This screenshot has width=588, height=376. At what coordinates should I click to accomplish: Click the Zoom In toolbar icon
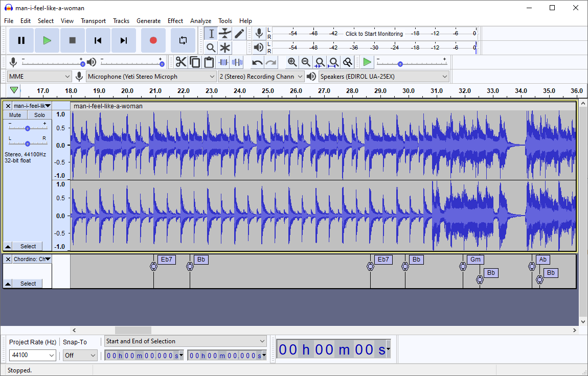(292, 62)
